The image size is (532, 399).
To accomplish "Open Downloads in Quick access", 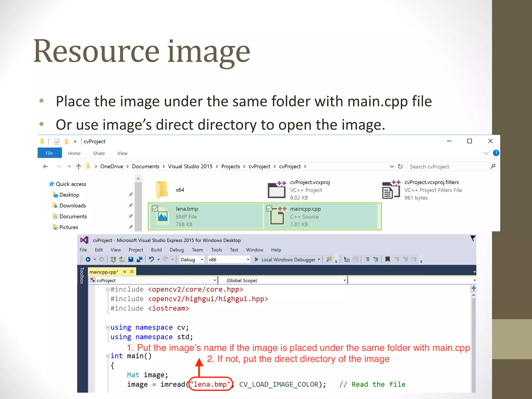I will [72, 205].
